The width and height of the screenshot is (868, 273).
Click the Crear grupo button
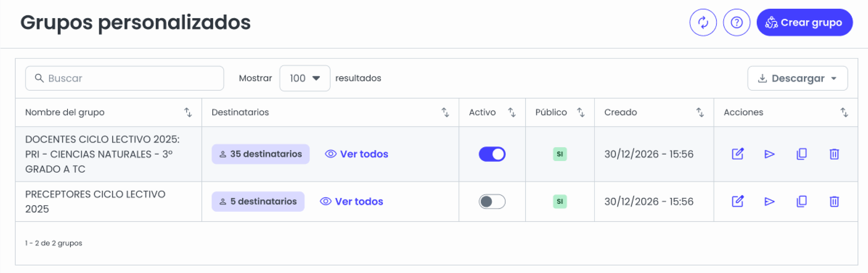click(805, 22)
